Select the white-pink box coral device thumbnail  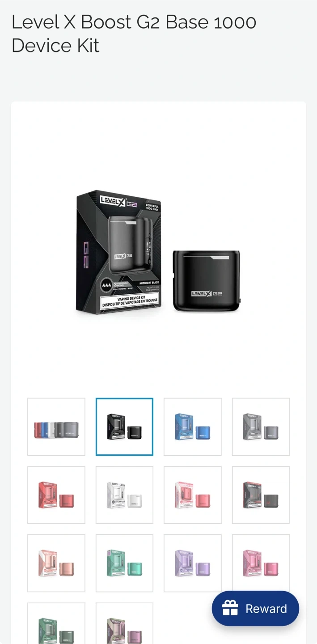tap(193, 495)
